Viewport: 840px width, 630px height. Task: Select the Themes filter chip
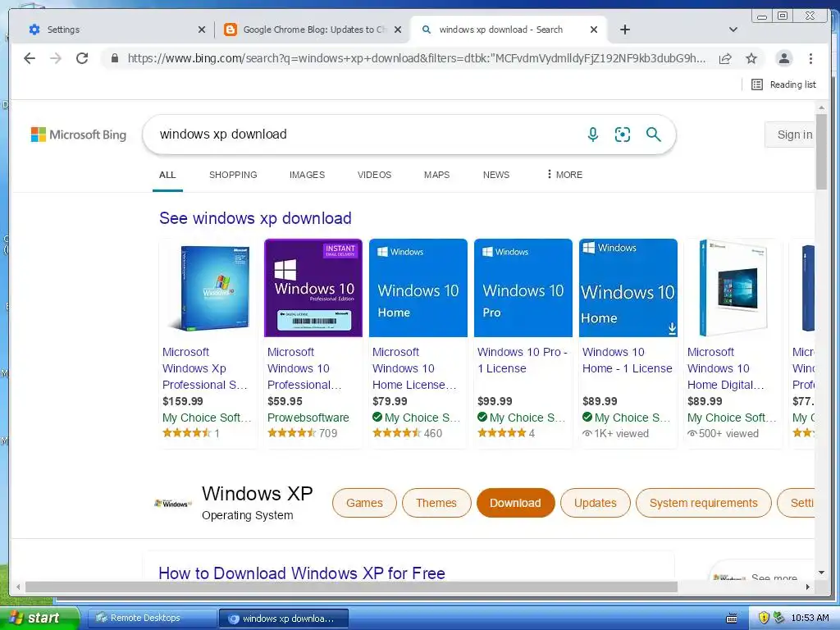pyautogui.click(x=436, y=503)
